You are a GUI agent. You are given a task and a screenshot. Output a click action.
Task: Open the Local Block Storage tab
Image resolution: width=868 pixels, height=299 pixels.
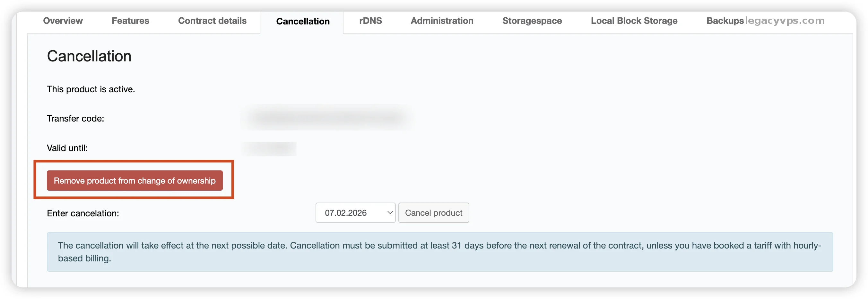click(634, 21)
